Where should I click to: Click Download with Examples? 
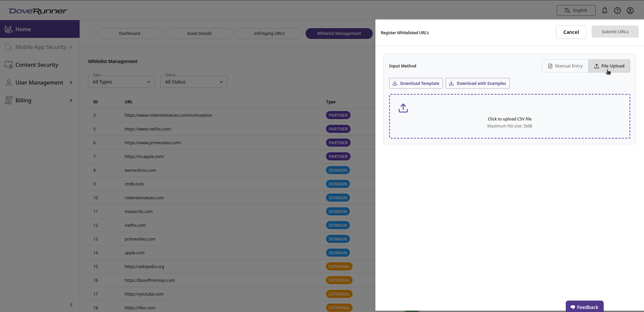477,83
